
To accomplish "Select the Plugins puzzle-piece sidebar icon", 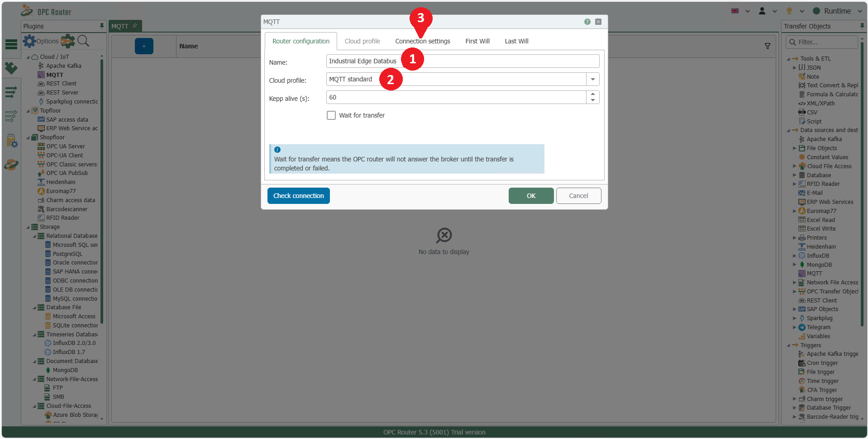I will click(11, 68).
